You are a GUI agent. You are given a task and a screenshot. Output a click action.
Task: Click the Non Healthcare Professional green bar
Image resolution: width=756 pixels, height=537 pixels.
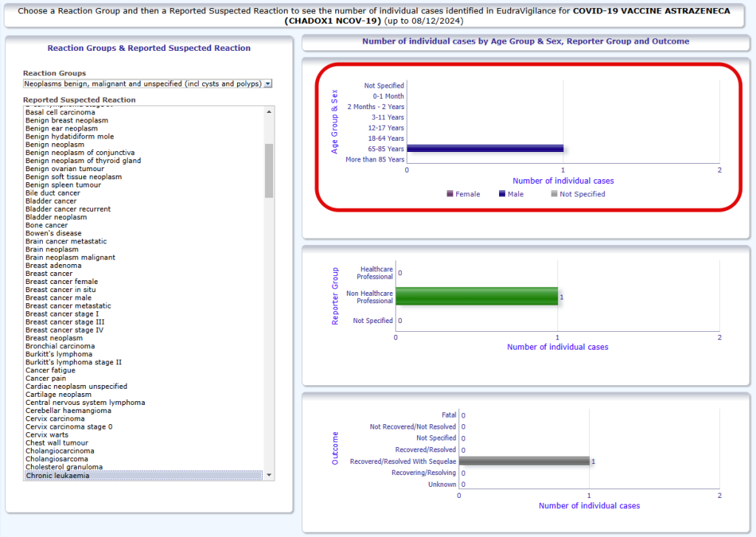tap(477, 297)
